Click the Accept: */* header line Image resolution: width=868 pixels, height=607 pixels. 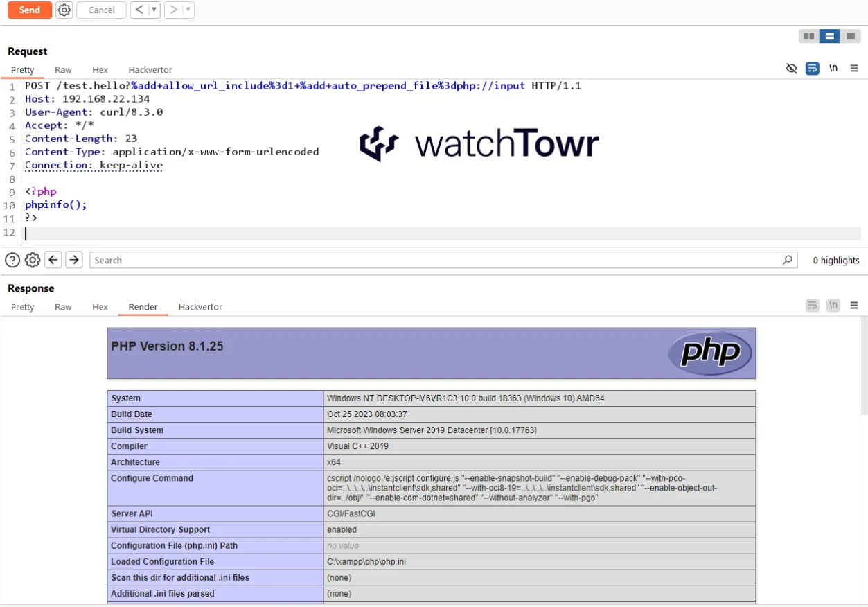tap(59, 125)
